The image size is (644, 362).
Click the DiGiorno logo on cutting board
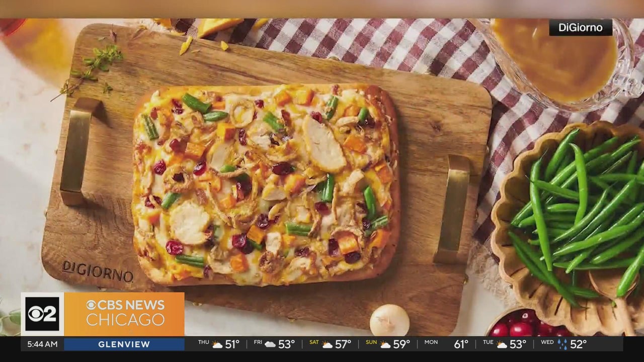pos(97,271)
